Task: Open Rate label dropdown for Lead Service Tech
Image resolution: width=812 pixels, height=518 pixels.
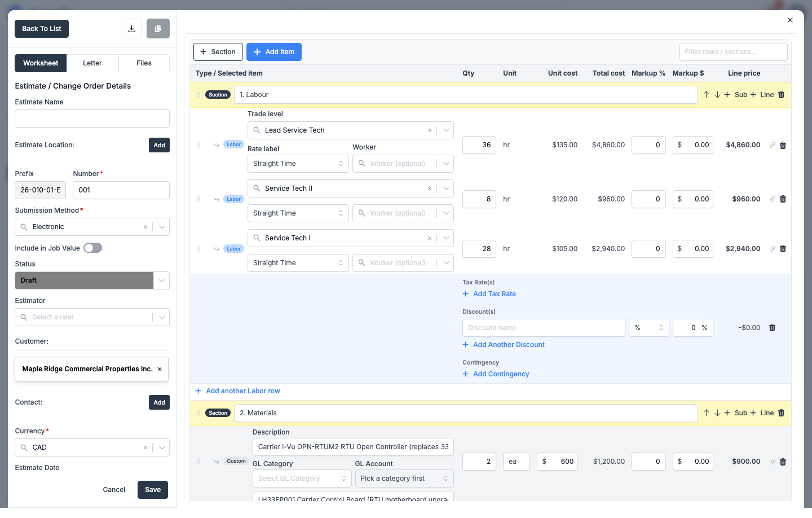Action: tap(298, 164)
